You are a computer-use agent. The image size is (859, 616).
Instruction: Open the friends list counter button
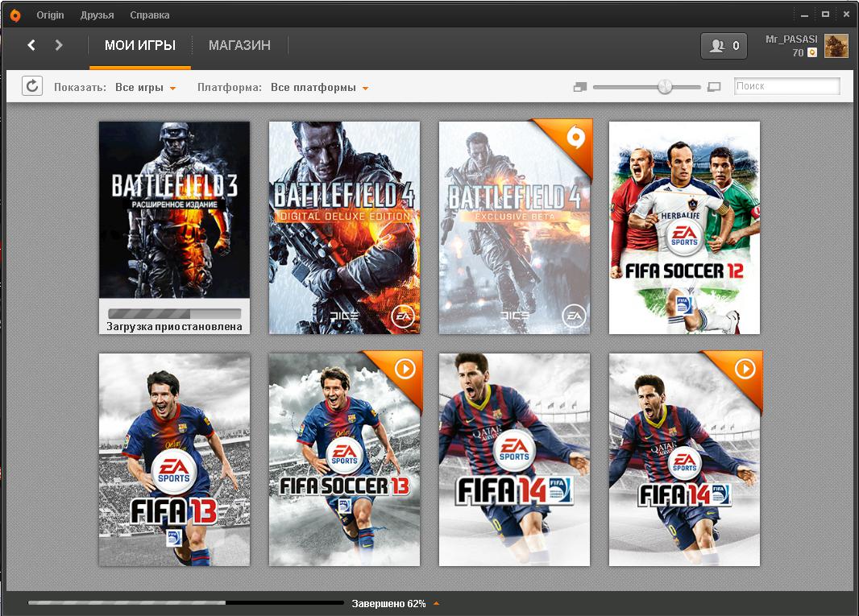[x=724, y=46]
